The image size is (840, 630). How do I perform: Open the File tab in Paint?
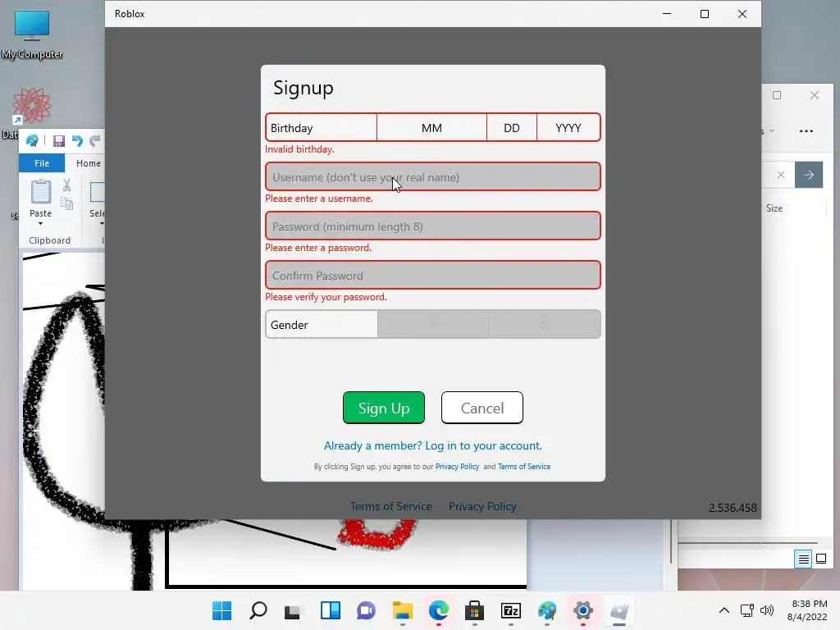pos(42,163)
